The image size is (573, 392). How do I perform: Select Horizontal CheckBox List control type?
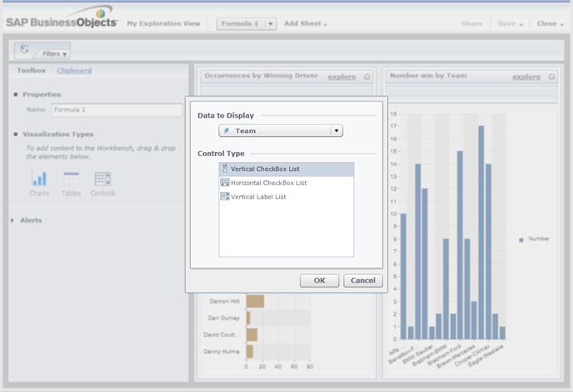pos(286,183)
